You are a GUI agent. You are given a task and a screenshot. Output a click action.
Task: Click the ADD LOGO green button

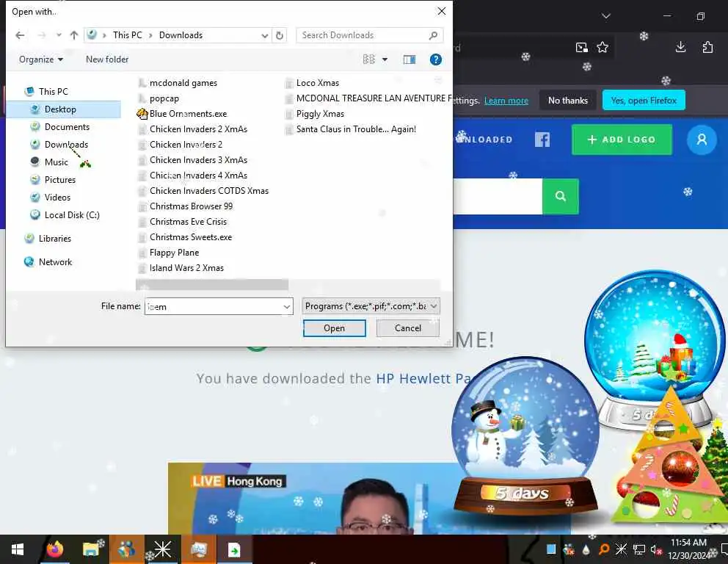(x=622, y=140)
